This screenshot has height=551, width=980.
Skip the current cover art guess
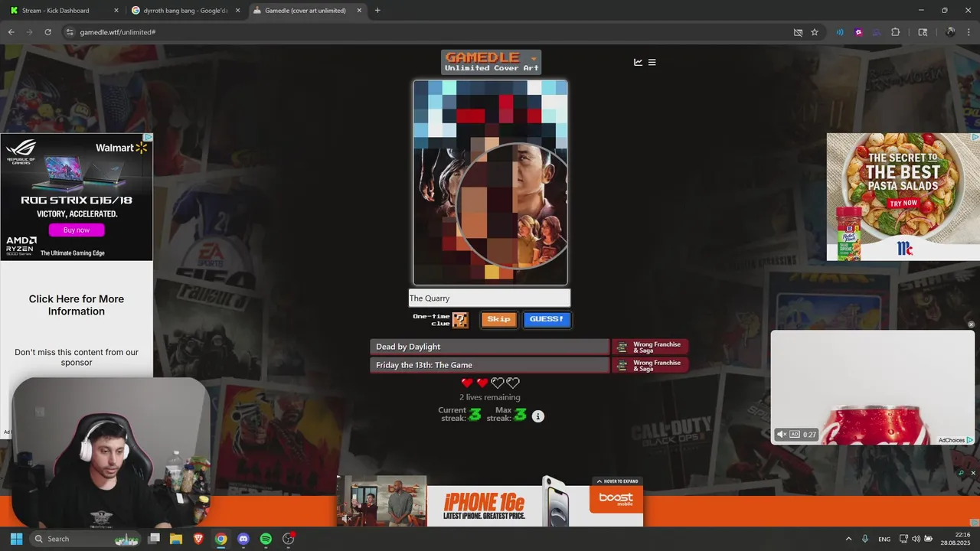498,319
